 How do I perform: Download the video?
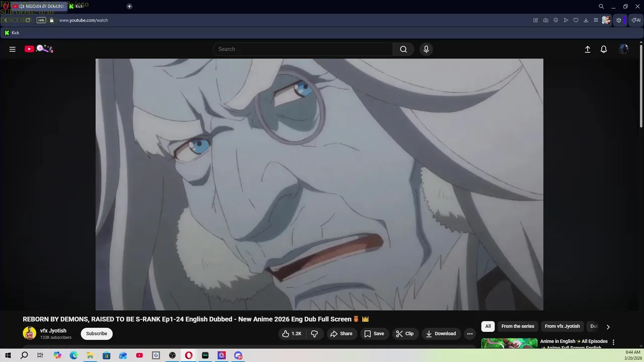pyautogui.click(x=441, y=334)
